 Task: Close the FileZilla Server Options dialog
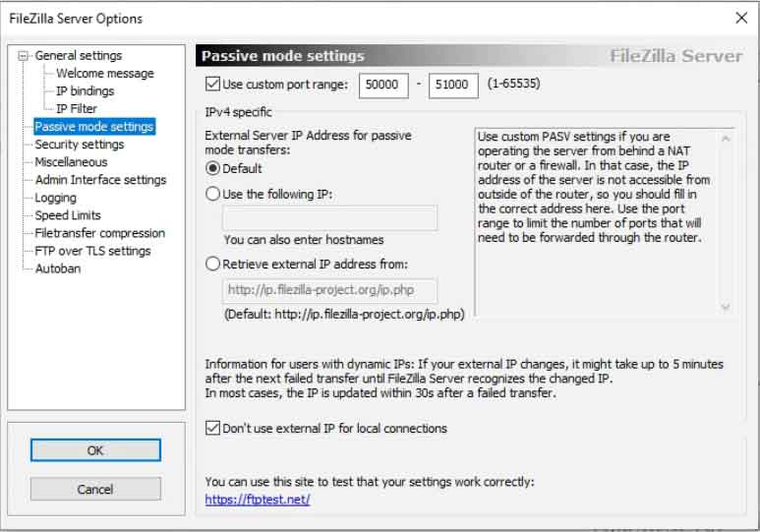tap(741, 19)
